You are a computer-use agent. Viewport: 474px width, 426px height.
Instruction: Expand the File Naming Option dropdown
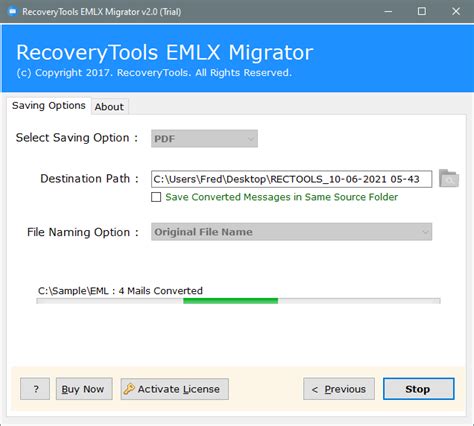pos(292,232)
